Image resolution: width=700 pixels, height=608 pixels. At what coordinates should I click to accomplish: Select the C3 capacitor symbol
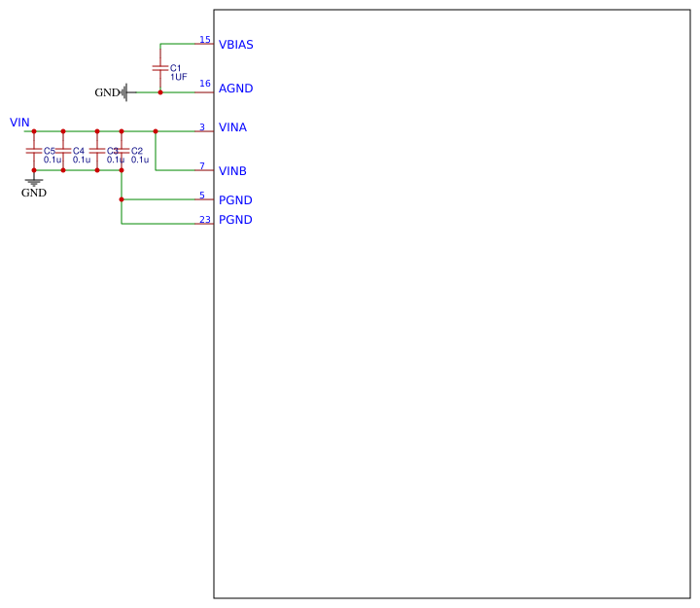(97, 151)
